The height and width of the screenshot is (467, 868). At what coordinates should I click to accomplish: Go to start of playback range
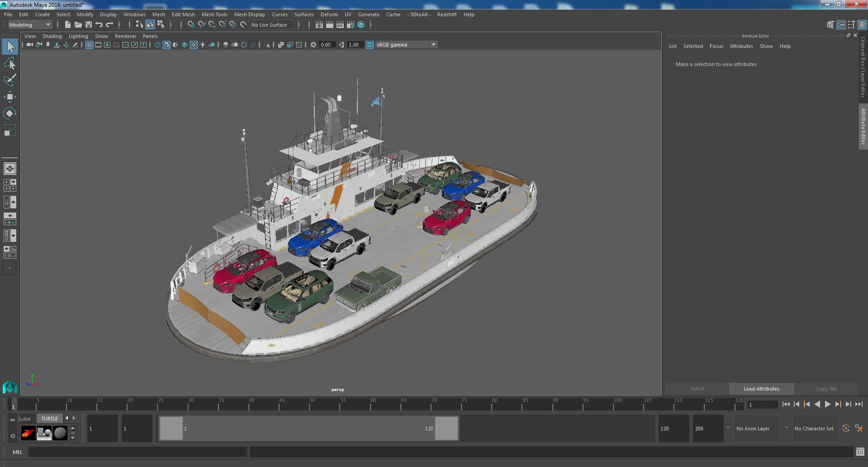click(x=786, y=405)
